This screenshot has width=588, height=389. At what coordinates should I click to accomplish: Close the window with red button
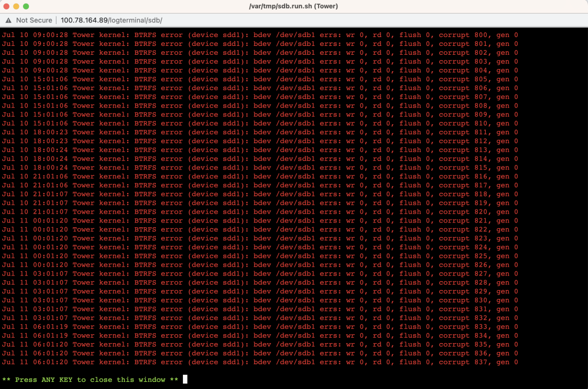coord(6,6)
